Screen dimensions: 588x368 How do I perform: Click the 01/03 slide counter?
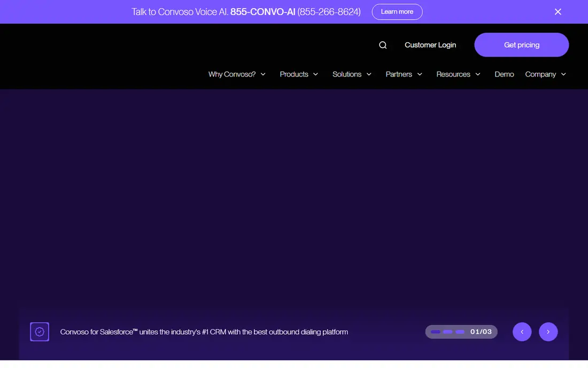(x=481, y=332)
